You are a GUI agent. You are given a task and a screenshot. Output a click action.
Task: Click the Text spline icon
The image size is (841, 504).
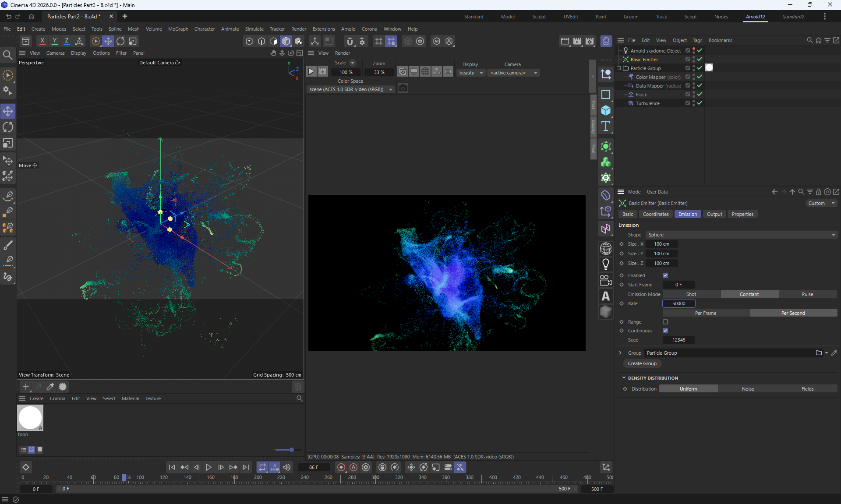coord(606,127)
